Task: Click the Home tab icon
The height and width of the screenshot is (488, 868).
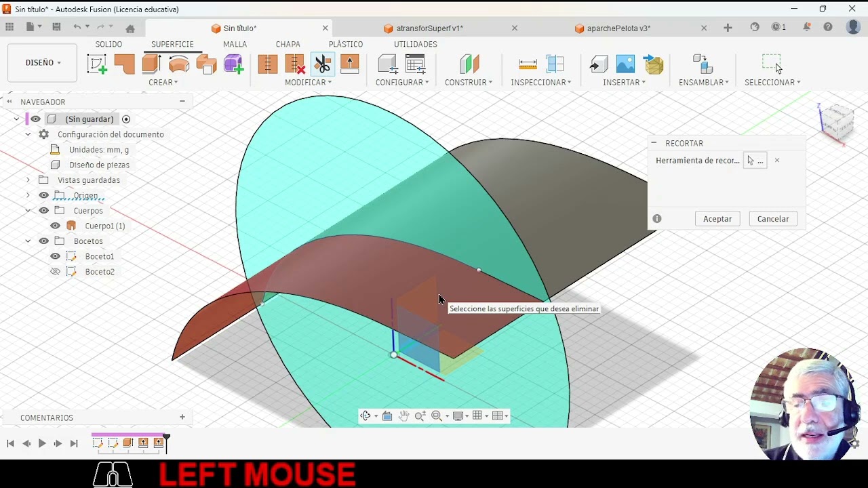Action: 130,28
